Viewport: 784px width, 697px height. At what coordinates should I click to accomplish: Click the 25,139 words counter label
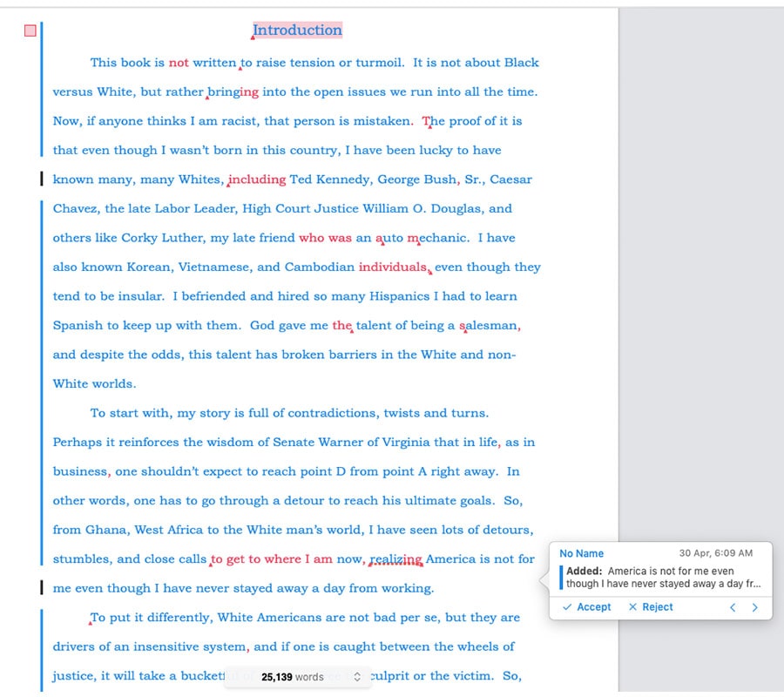292,677
